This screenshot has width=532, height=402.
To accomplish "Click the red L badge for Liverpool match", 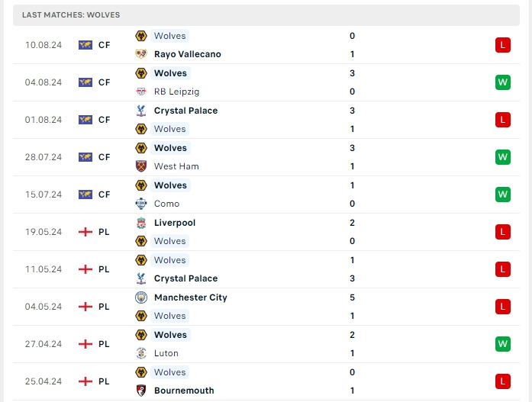I will tap(502, 232).
